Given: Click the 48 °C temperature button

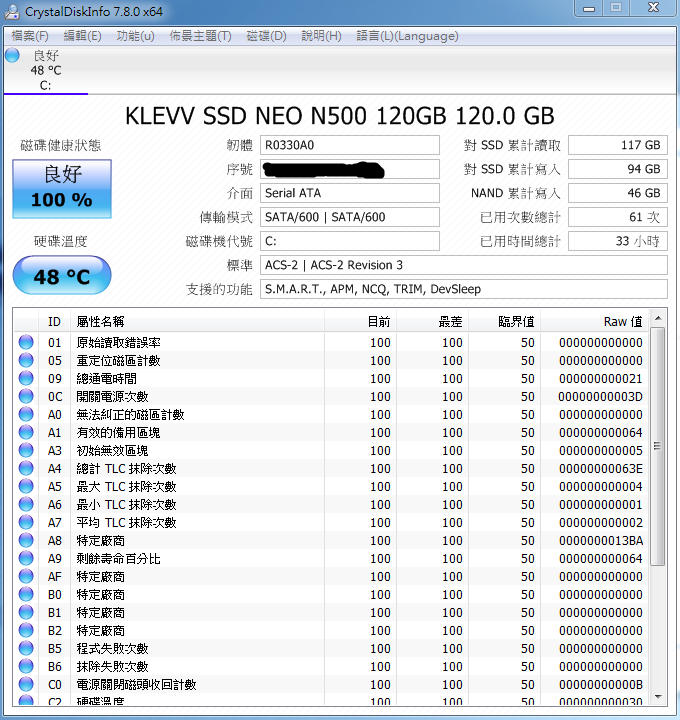Looking at the screenshot, I should [62, 276].
